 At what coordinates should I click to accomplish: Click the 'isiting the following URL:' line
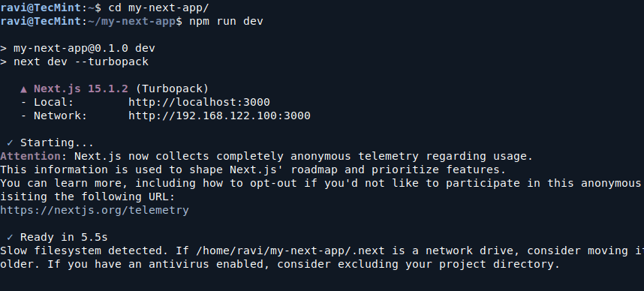click(x=88, y=196)
